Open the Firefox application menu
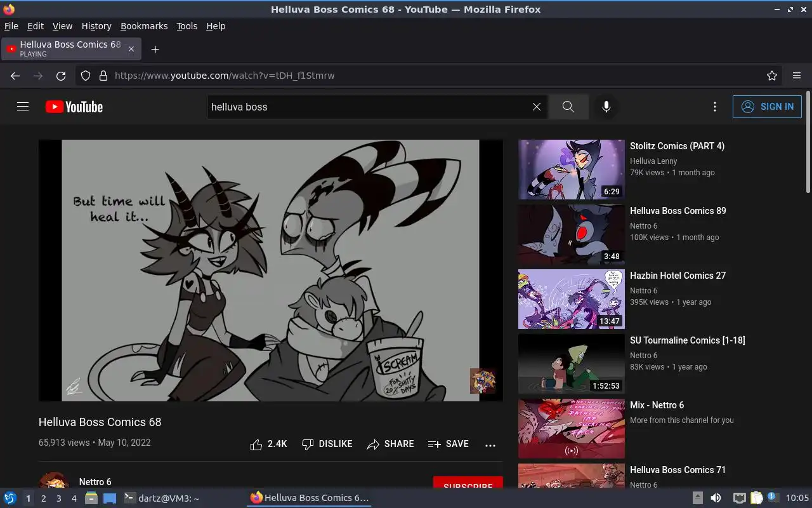 click(x=797, y=76)
